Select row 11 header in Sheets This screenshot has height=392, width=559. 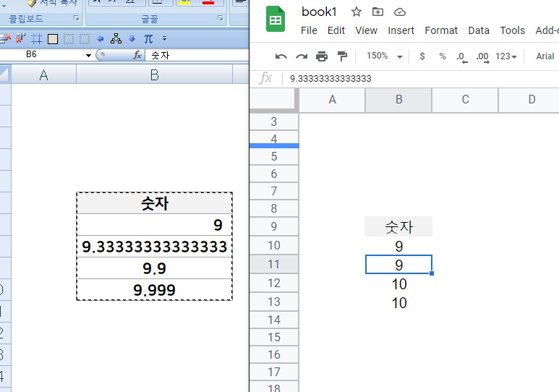tap(274, 264)
